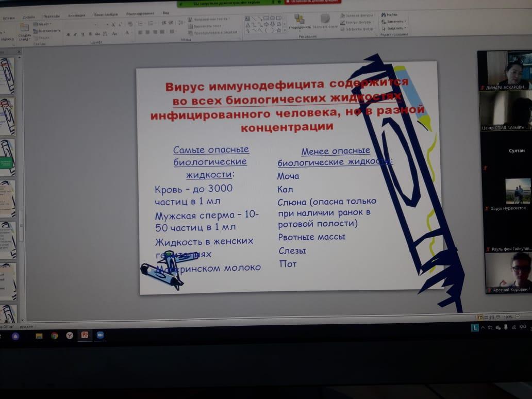Open the Animation (Анимация) ribbon tab
532x399 pixels.
click(76, 15)
